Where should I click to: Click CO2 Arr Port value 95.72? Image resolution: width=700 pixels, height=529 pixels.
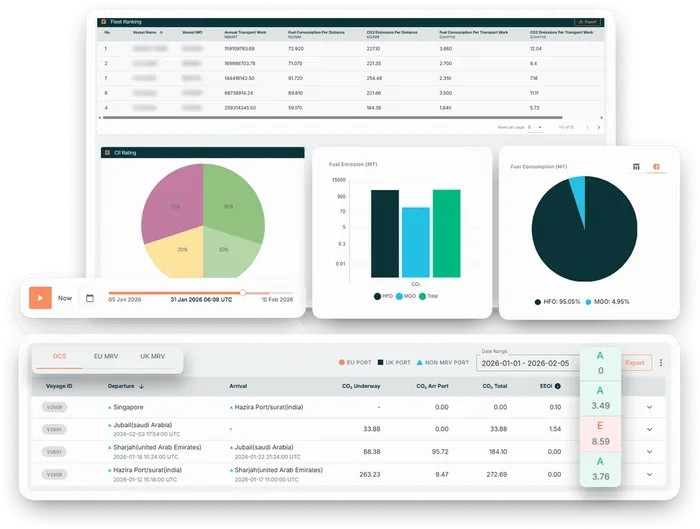point(440,452)
